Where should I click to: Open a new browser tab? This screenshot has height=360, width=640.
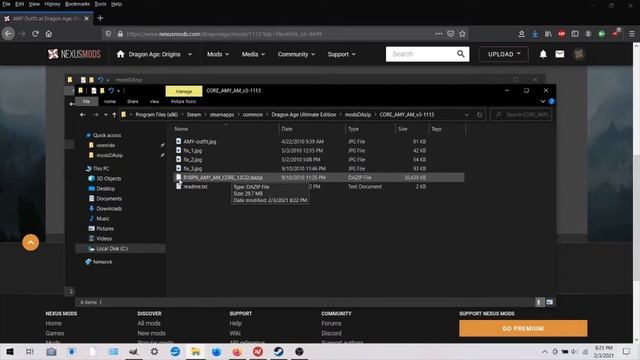[x=100, y=18]
